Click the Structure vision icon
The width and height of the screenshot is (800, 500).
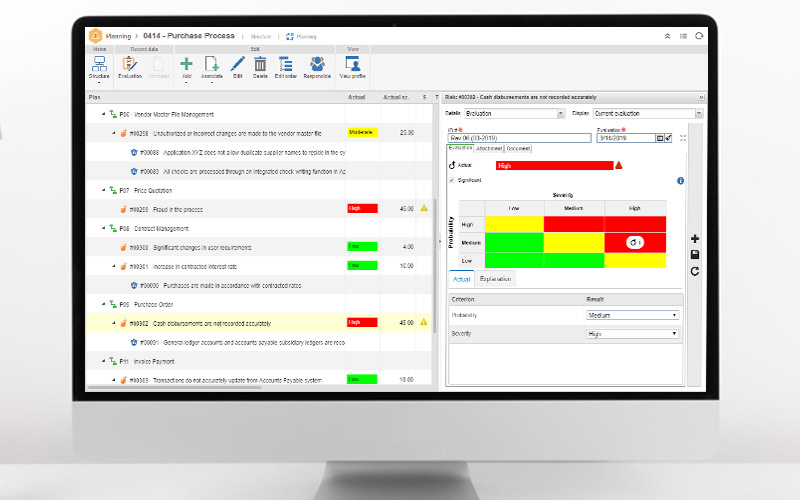tap(99, 65)
